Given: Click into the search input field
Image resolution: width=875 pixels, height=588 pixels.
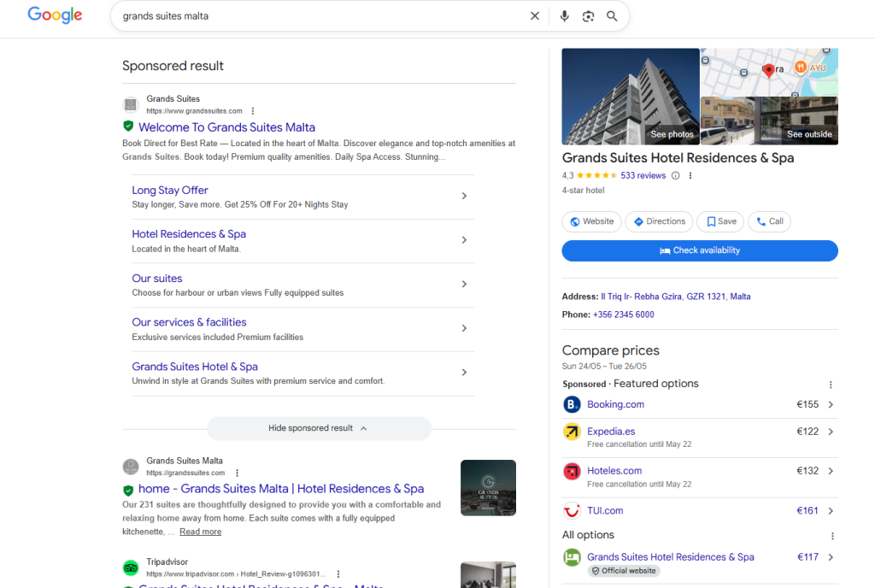Looking at the screenshot, I should point(316,16).
